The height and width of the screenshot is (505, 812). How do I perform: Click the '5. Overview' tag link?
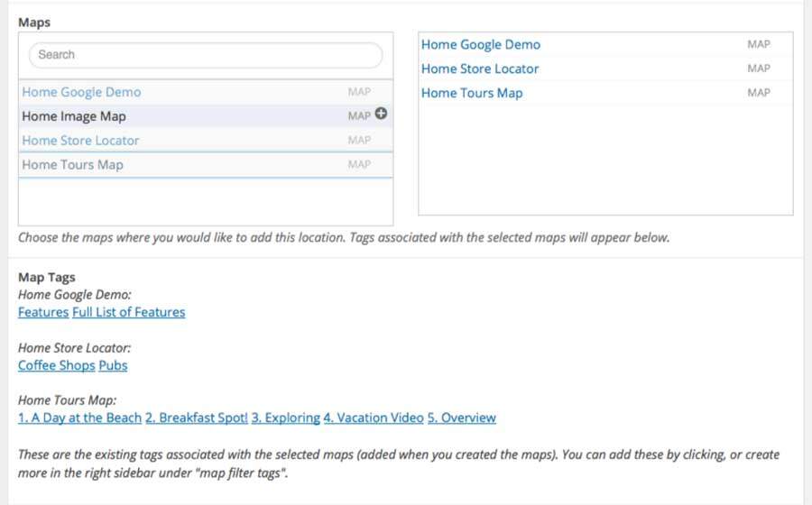coord(461,418)
